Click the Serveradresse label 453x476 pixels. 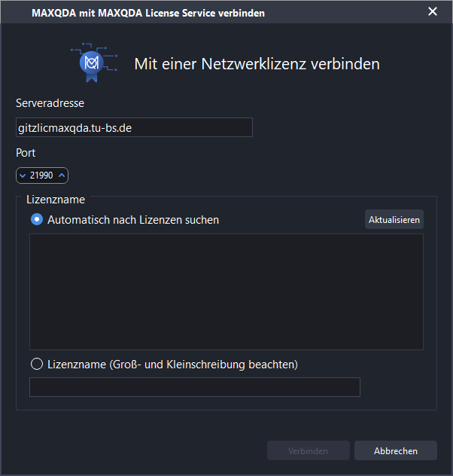50,103
